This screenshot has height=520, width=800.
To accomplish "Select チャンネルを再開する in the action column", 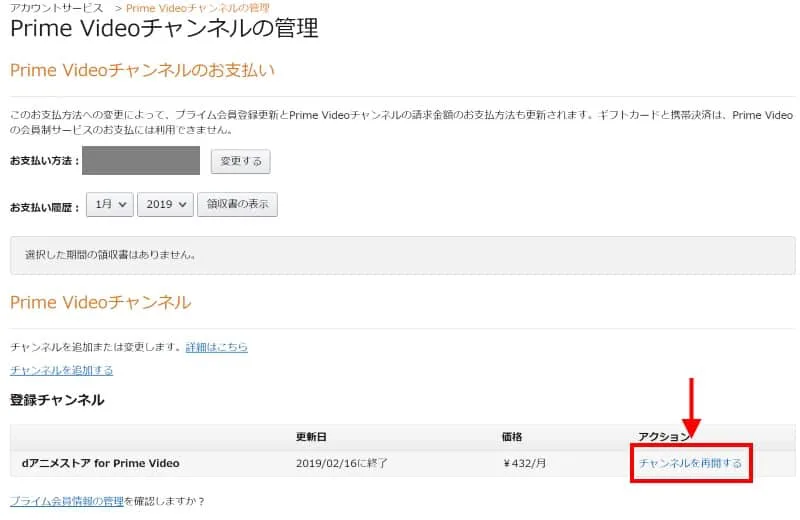I will coord(690,463).
